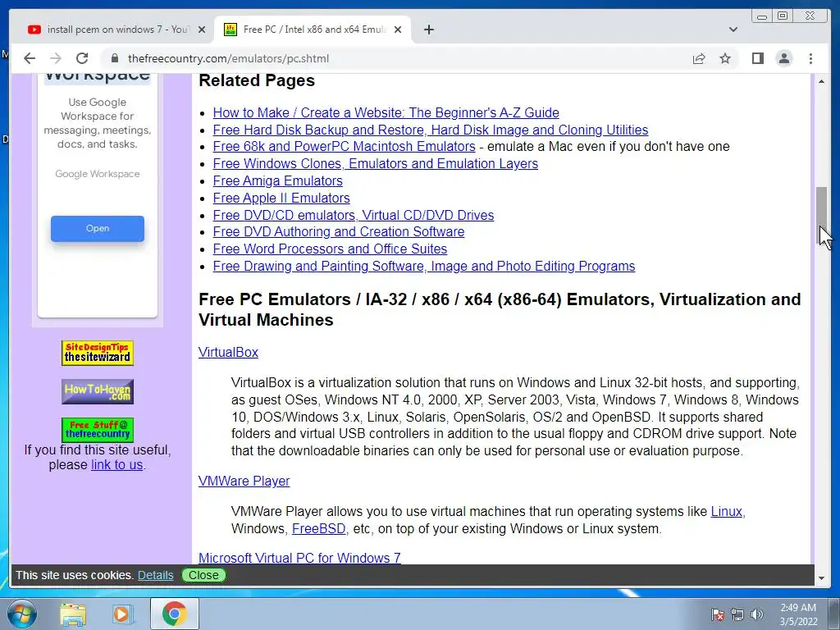Share this page using share icon

coord(699,58)
